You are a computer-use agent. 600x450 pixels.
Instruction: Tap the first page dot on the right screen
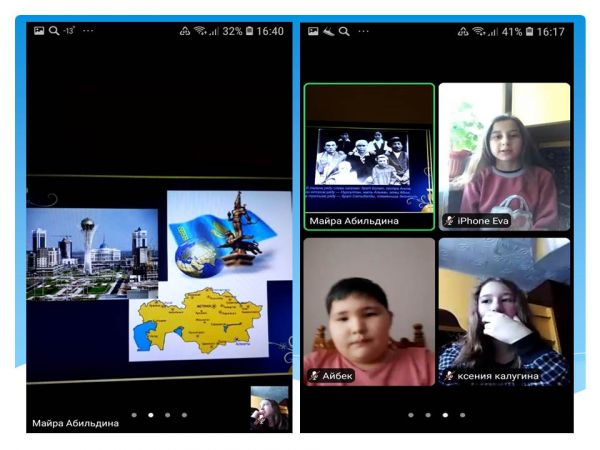[x=410, y=414]
